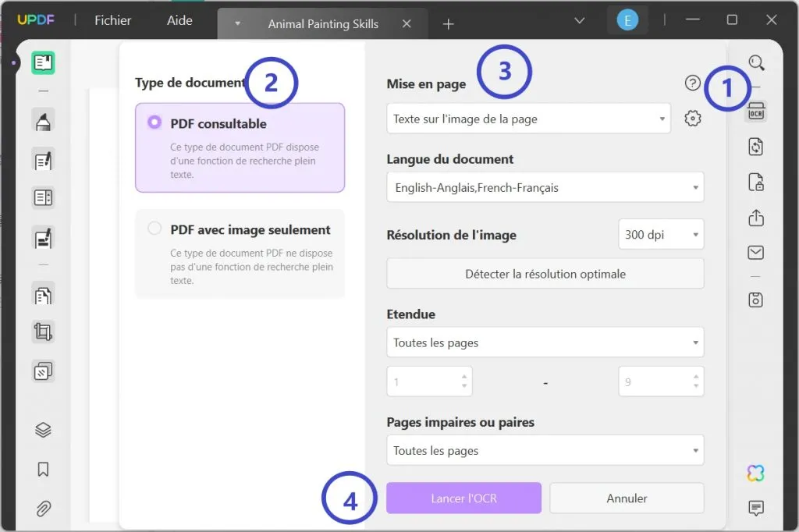The image size is (799, 532).
Task: Open the Aide menu
Action: 179,20
